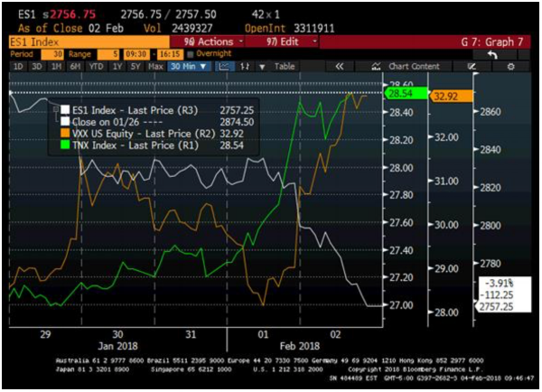Switch range to 3D

tap(37, 66)
